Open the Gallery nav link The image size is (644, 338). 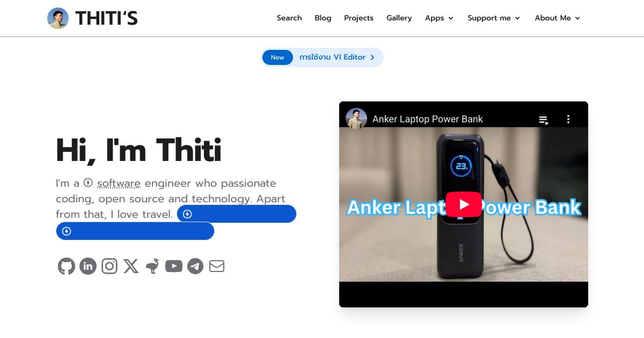pyautogui.click(x=399, y=18)
